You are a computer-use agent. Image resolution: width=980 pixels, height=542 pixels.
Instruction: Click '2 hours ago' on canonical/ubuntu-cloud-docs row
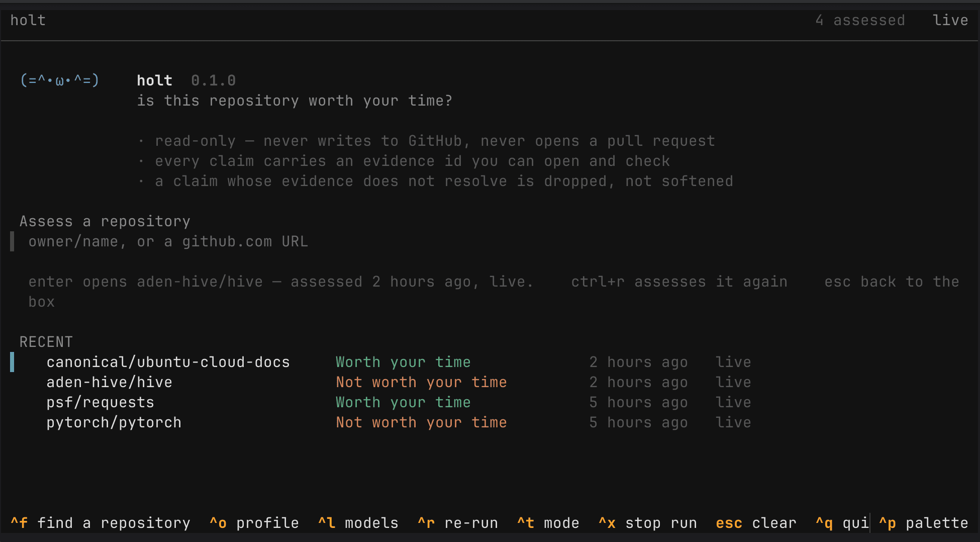(x=639, y=363)
